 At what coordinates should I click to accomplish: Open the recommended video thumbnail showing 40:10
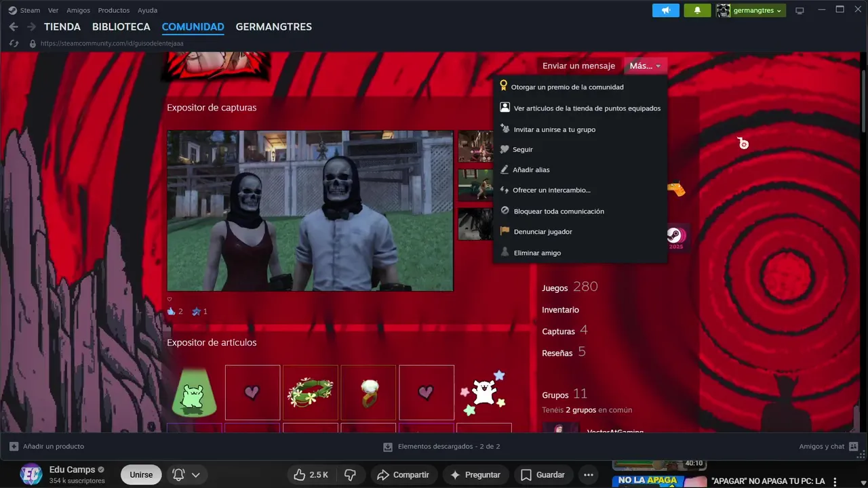coord(660,465)
